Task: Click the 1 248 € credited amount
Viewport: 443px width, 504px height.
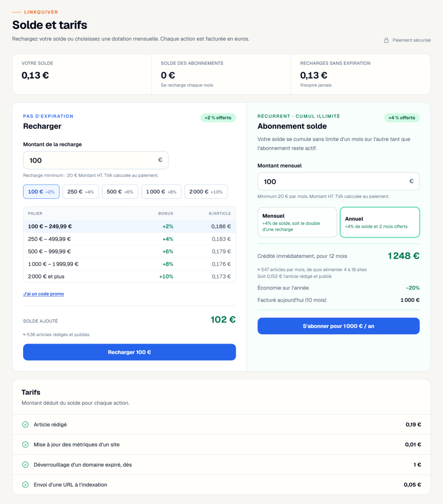Action: click(x=404, y=256)
